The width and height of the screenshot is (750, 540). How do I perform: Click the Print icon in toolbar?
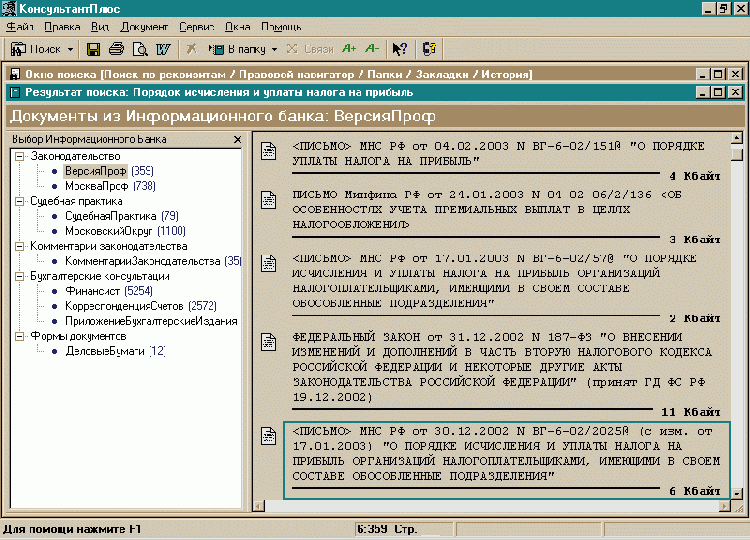click(x=116, y=49)
